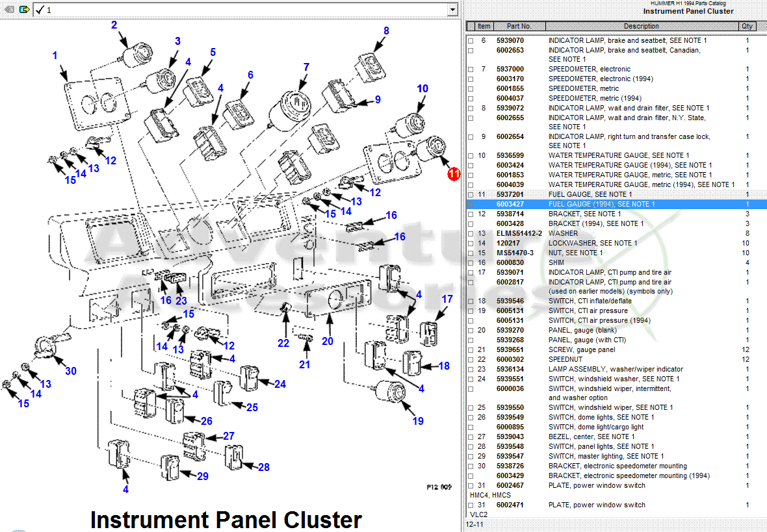
Task: Select callout 29 in the diagram
Action: [x=203, y=475]
